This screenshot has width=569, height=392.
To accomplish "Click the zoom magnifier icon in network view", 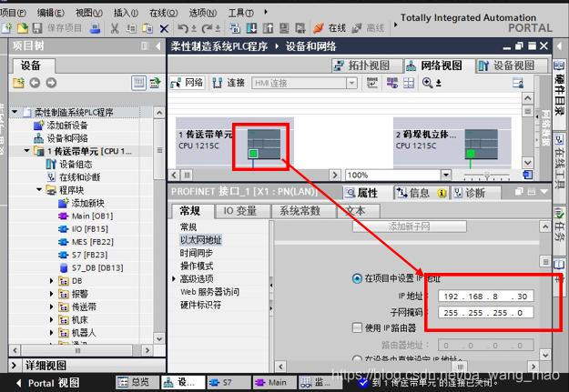I will (x=428, y=83).
